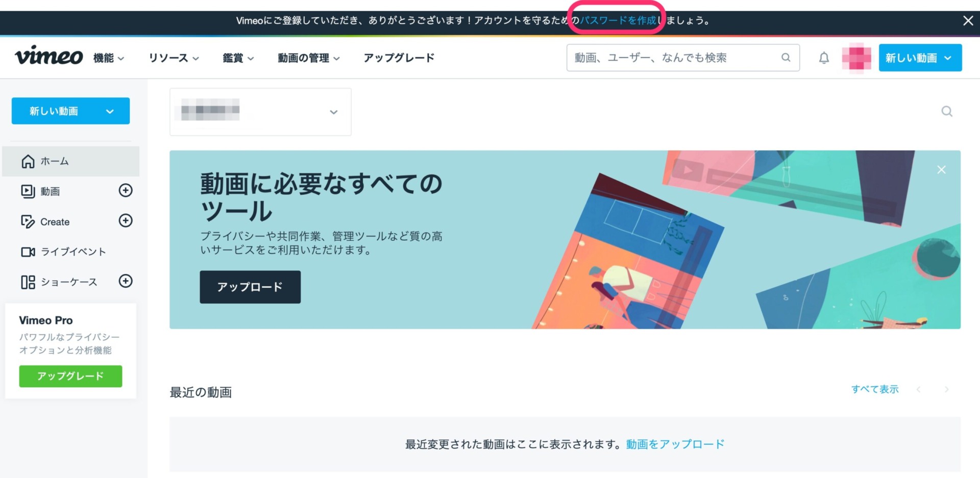Add a new video via 動画 plus icon

click(126, 190)
